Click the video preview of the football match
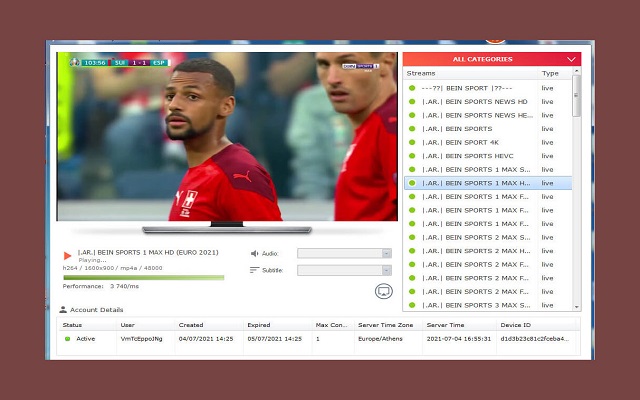 (227, 137)
